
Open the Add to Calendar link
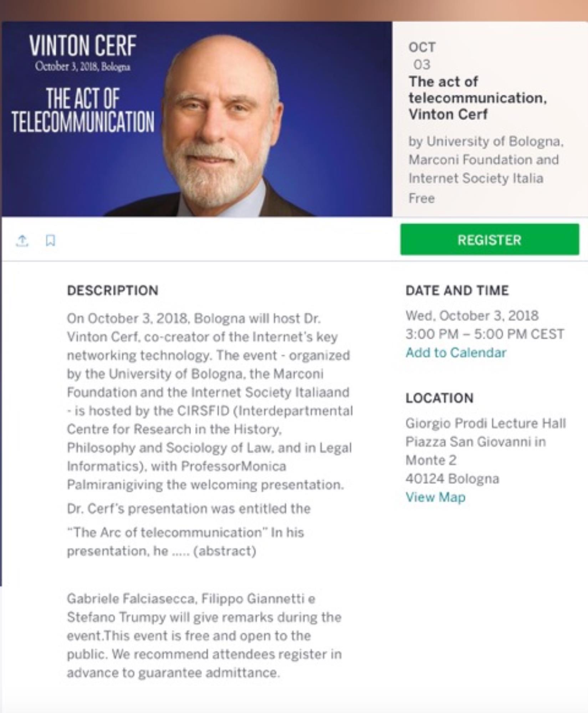pyautogui.click(x=456, y=353)
